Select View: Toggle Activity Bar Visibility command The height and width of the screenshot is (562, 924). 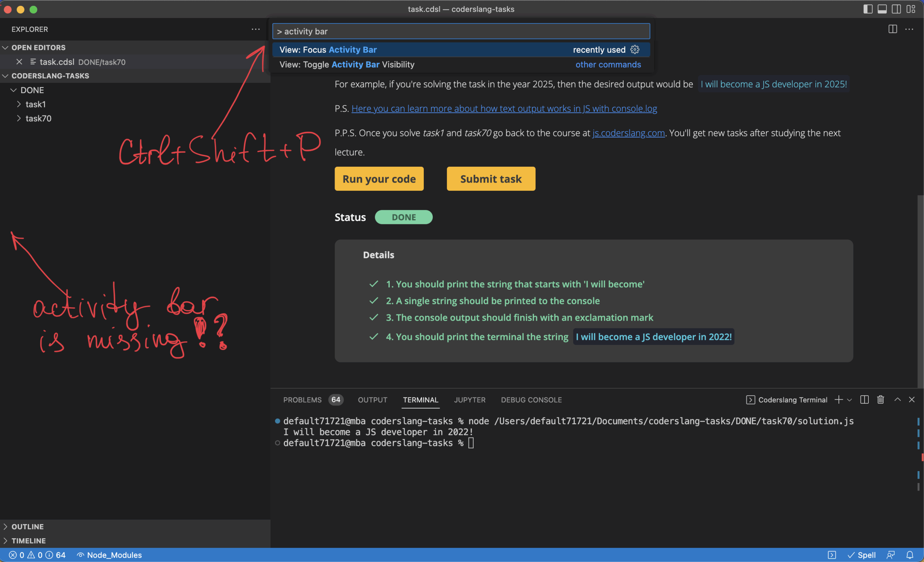[x=347, y=64]
